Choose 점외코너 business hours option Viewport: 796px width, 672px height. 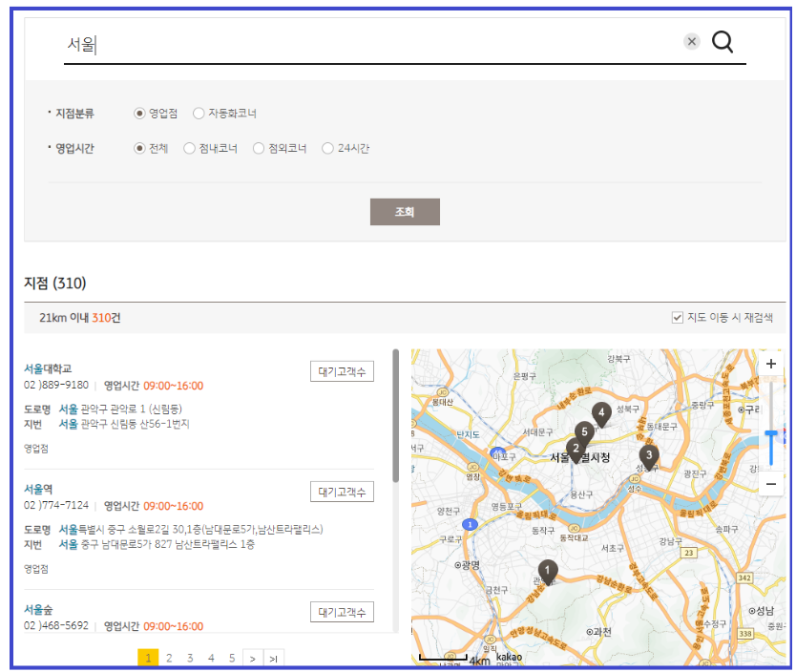[x=259, y=148]
